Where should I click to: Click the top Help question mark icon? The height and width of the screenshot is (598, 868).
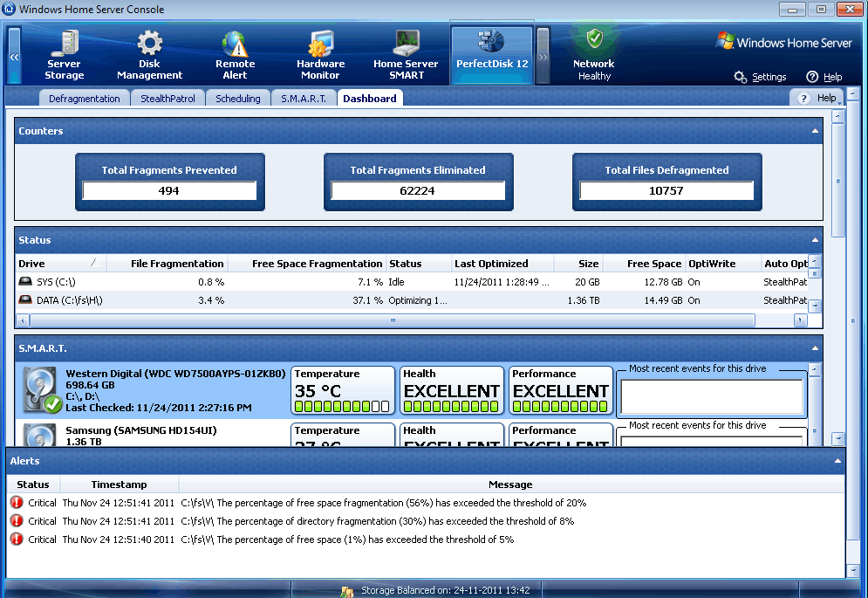tap(812, 77)
